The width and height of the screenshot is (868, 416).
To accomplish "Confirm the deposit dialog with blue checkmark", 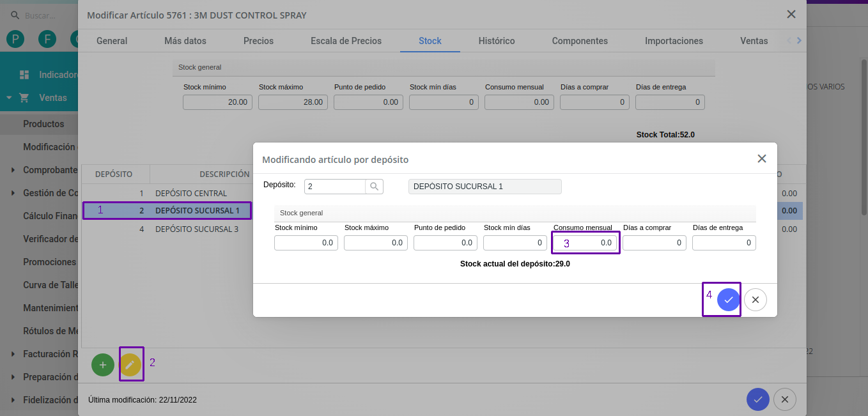I will click(x=728, y=300).
